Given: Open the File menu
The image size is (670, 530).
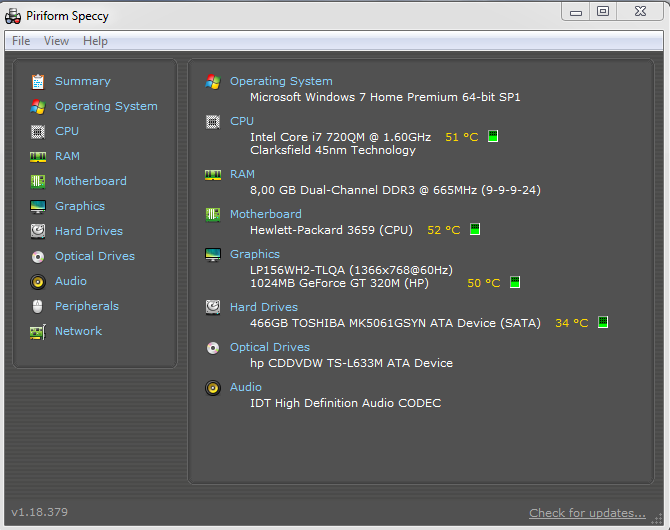Looking at the screenshot, I should click(x=21, y=41).
